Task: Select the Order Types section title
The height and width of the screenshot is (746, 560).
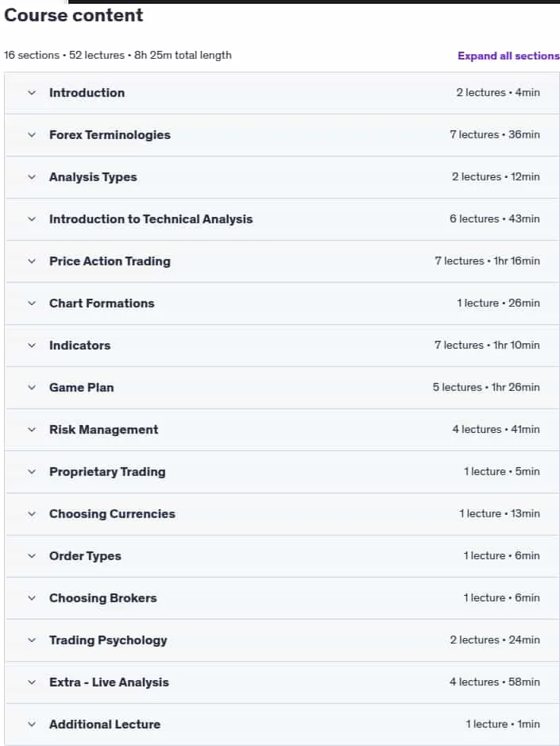Action: click(x=85, y=556)
